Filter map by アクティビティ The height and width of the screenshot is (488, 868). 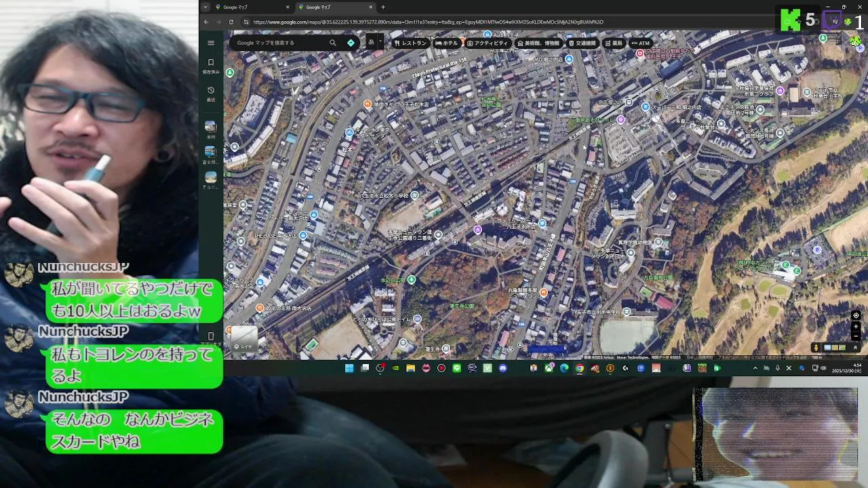(x=488, y=43)
